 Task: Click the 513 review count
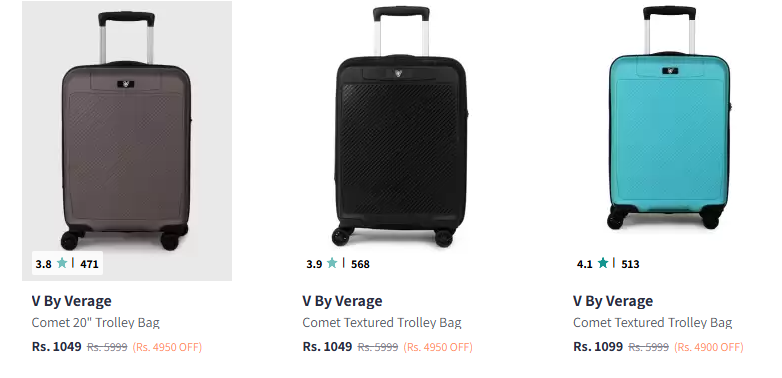coord(630,264)
